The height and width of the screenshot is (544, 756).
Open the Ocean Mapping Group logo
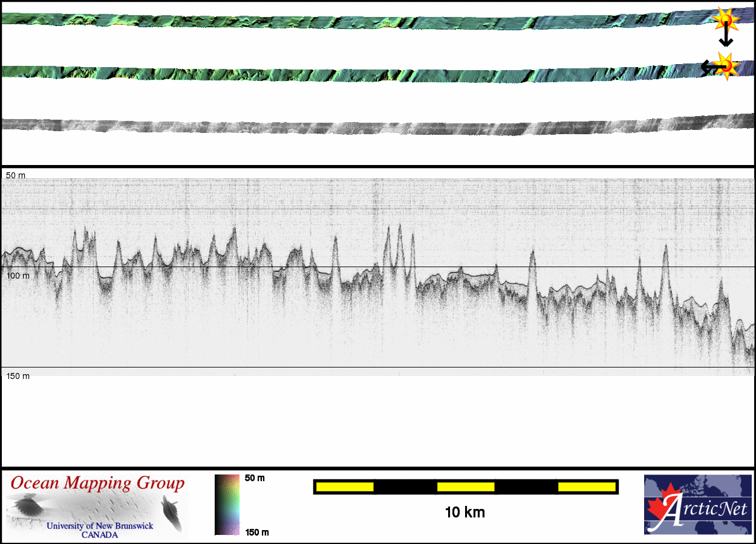click(x=97, y=507)
